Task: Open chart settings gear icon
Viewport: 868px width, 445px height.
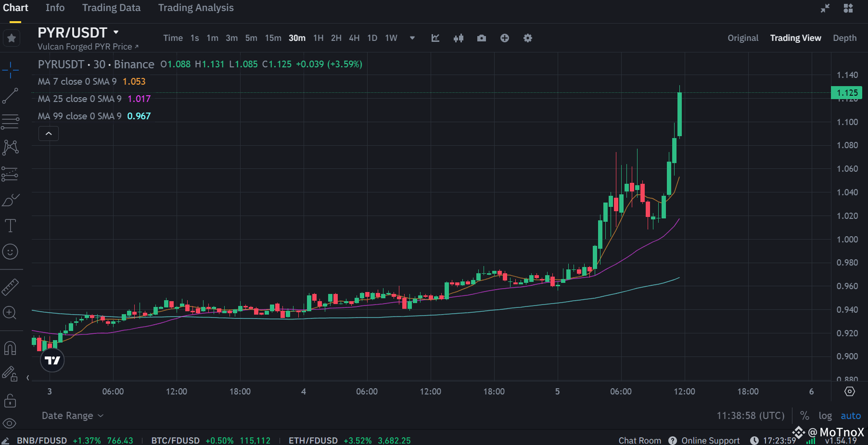Action: click(528, 38)
